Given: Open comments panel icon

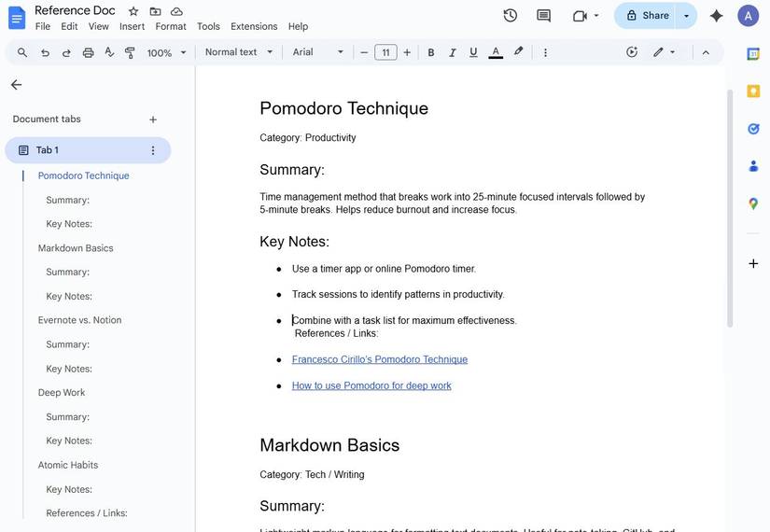Looking at the screenshot, I should click(x=543, y=15).
